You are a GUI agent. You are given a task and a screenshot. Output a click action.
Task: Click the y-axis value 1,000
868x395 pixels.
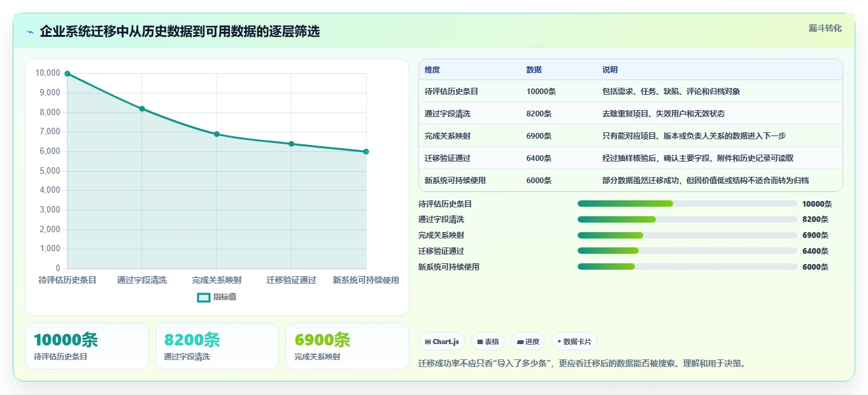(50, 249)
